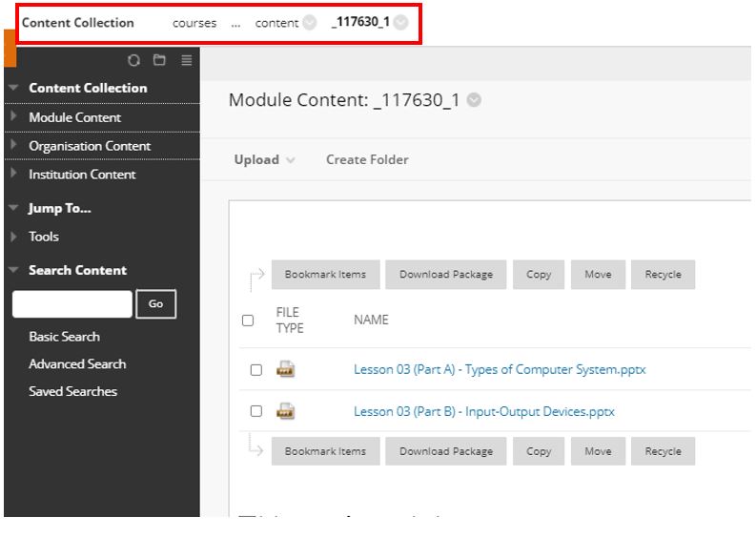
Task: Click the top Move button
Action: pos(599,275)
